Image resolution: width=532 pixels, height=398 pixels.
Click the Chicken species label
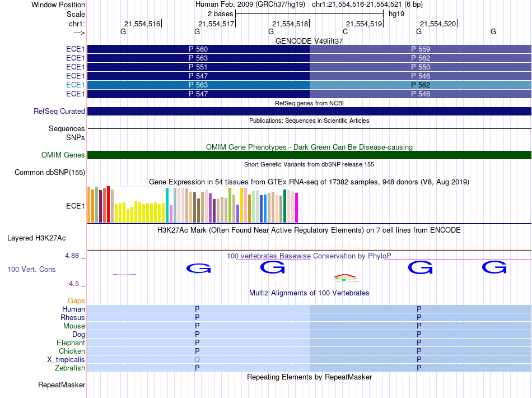click(x=72, y=351)
